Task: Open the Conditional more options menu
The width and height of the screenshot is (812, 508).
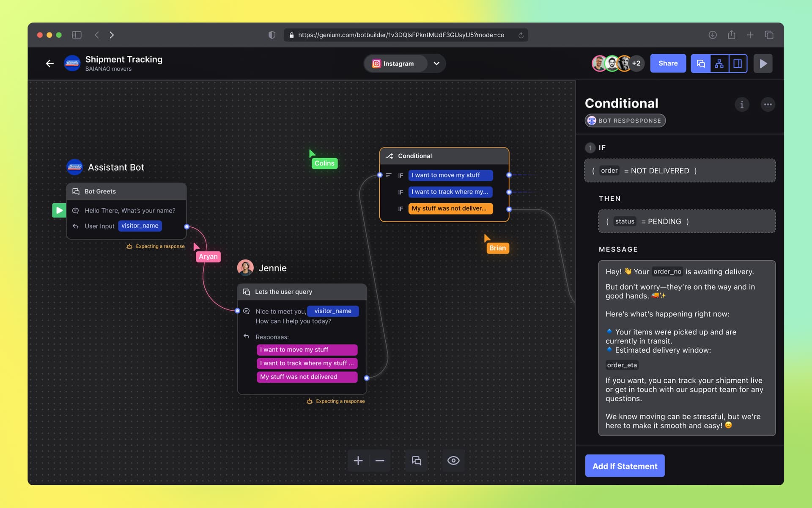Action: coord(768,105)
